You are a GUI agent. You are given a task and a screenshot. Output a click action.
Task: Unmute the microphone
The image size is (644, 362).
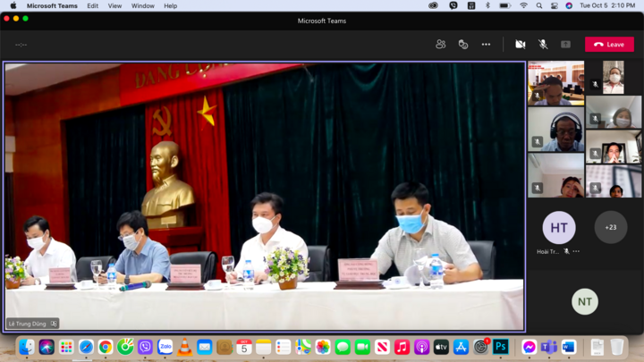543,45
